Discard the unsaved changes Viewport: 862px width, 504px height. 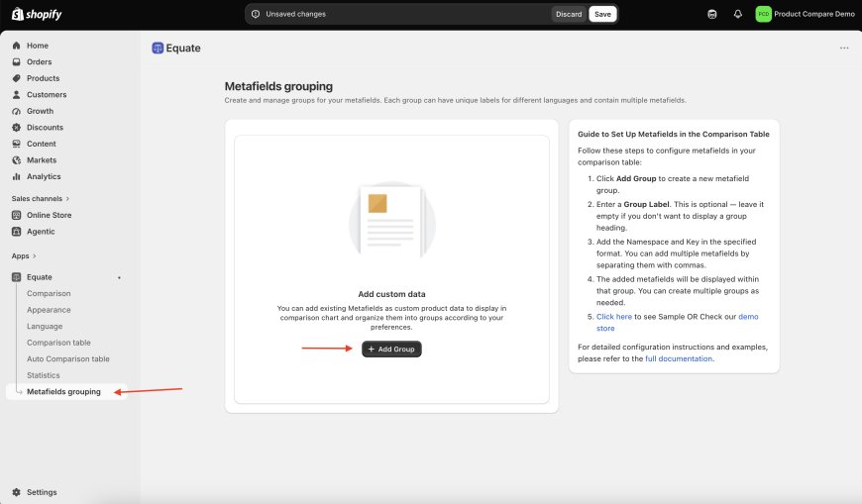tap(569, 14)
